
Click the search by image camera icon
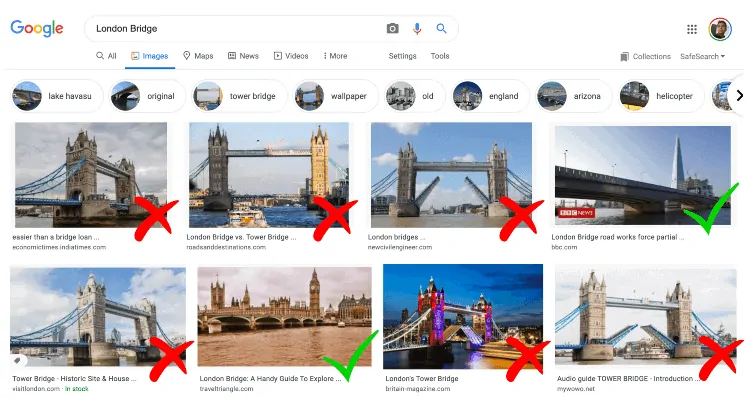[392, 29]
